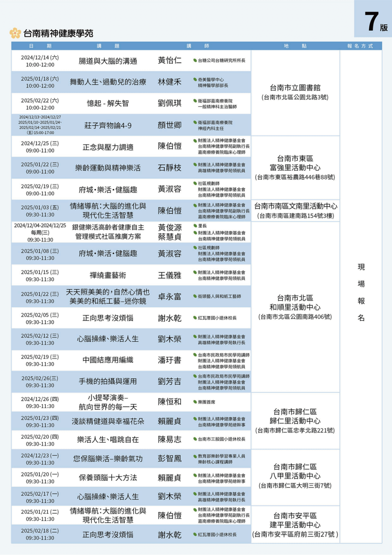Click the 現場報名 registration text
The height and width of the screenshot is (555, 392).
click(x=361, y=292)
